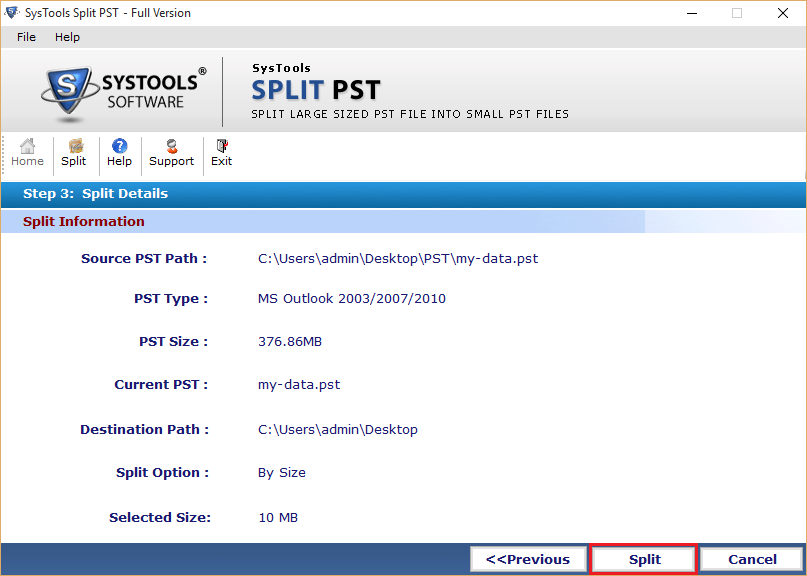Click the 'PST Size :' label
Screen dimensions: 807x576
coord(173,341)
